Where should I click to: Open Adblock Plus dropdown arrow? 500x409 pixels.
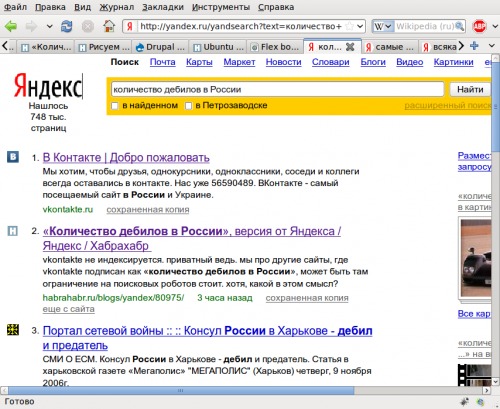point(495,26)
